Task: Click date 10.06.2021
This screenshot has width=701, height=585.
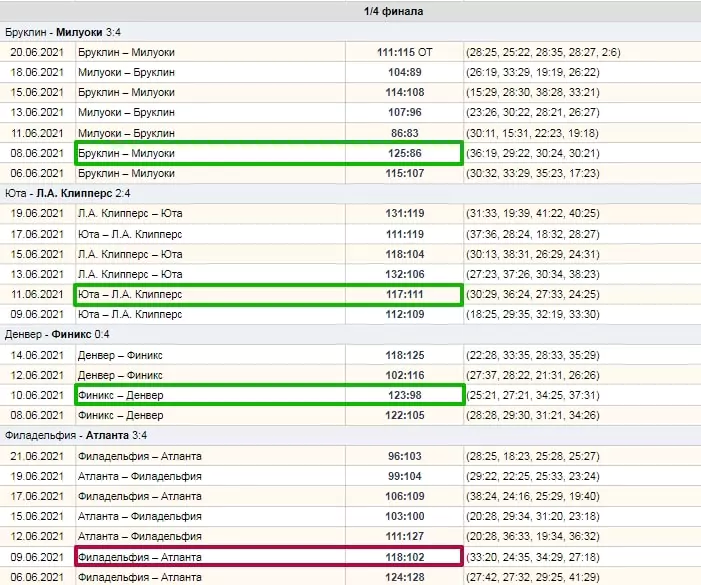Action: 37,396
